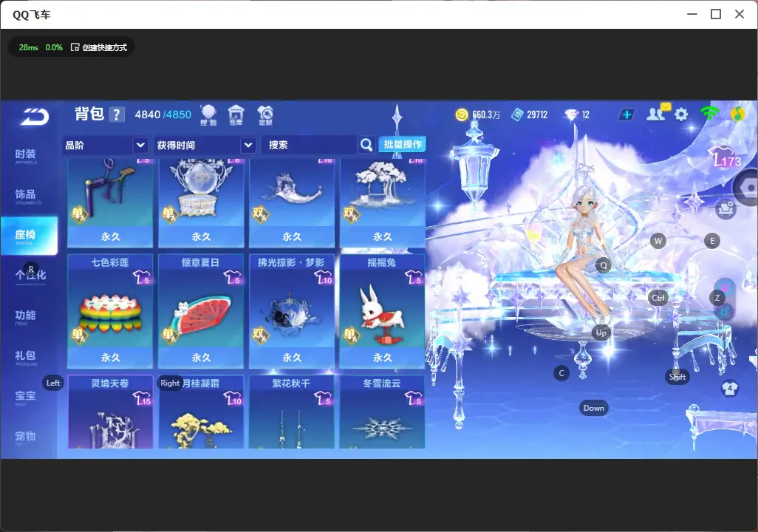Click the purple shirt 173 fashion score icon
This screenshot has width=758, height=532.
pyautogui.click(x=725, y=156)
